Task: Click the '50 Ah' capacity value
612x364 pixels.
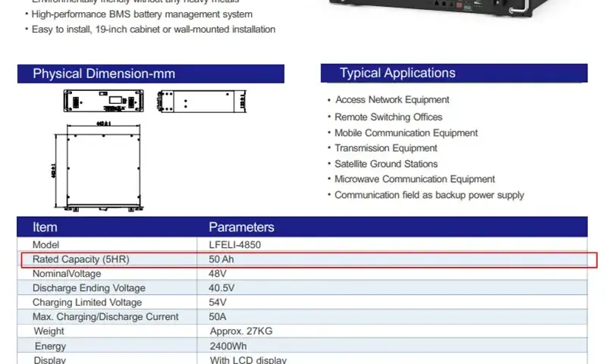Action: point(221,259)
